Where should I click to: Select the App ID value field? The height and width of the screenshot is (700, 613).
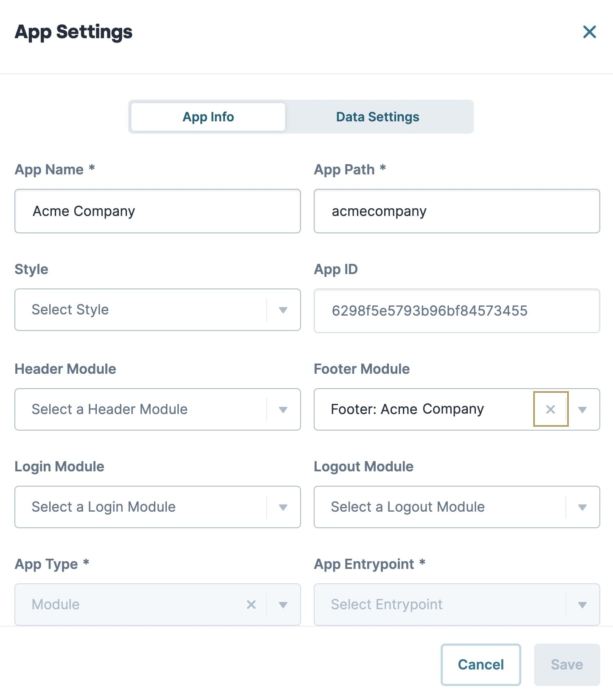457,311
